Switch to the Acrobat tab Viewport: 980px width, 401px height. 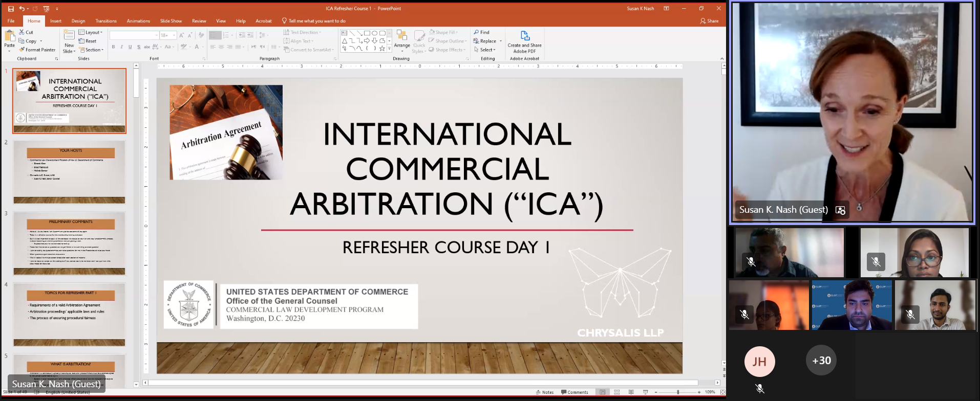coord(264,21)
